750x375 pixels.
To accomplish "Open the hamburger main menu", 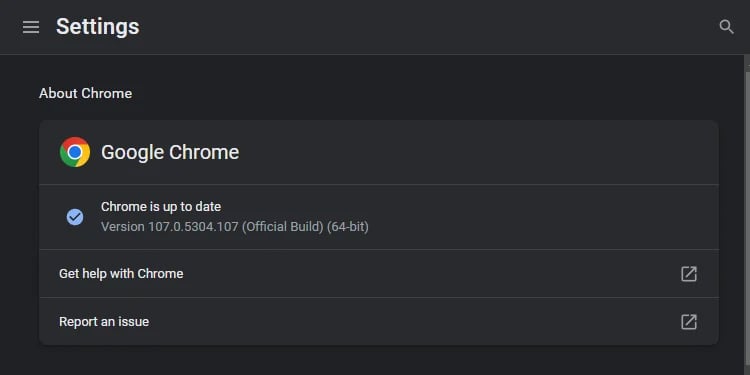I will pyautogui.click(x=31, y=27).
